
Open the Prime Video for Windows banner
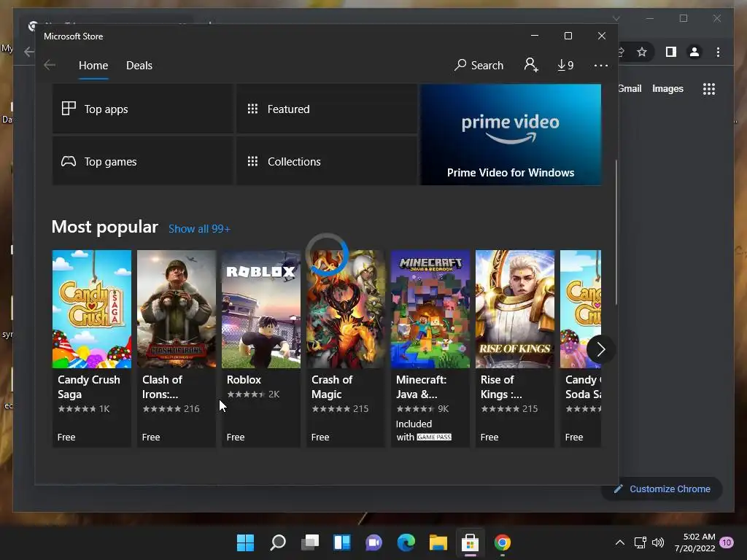pos(511,135)
